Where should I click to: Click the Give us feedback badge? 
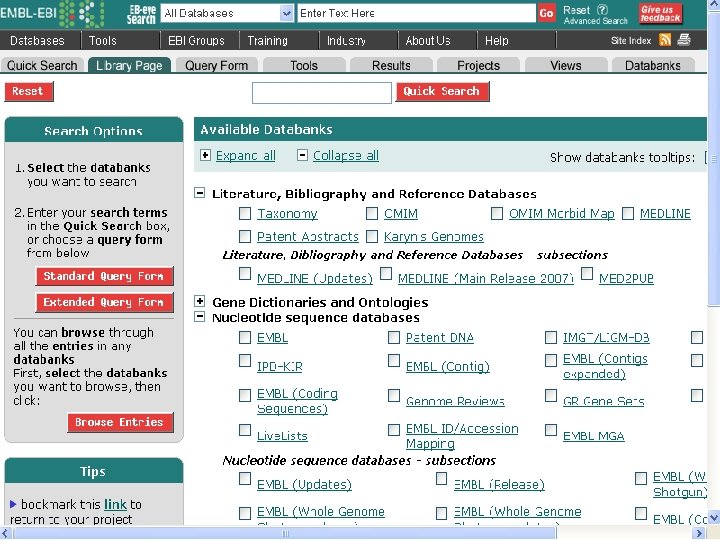(x=660, y=13)
